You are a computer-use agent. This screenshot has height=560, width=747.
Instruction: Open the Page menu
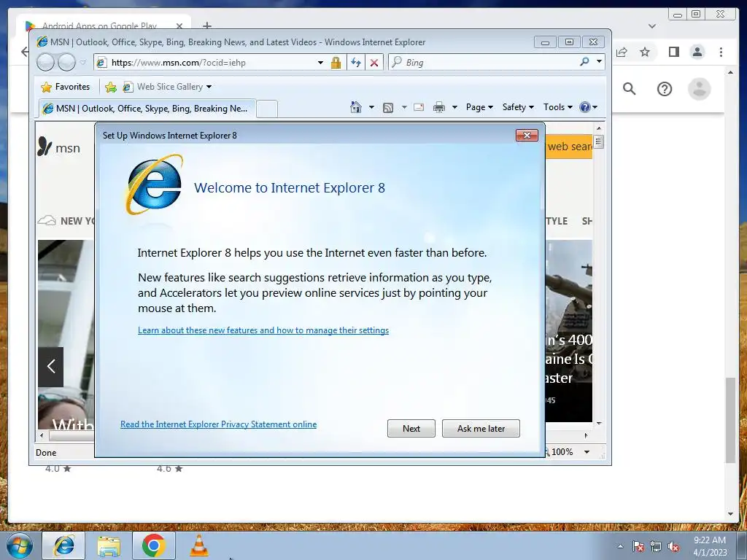(479, 107)
